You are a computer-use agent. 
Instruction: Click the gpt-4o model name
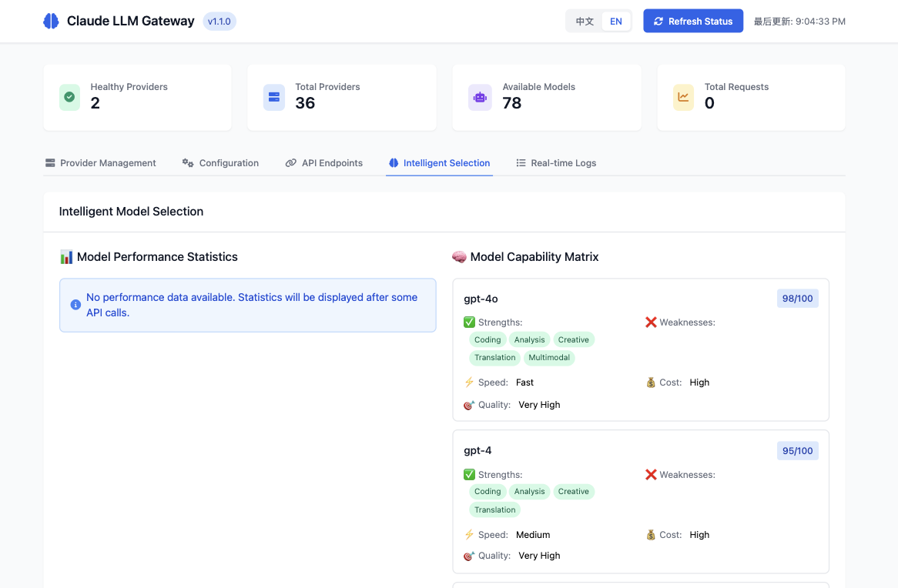click(x=481, y=299)
